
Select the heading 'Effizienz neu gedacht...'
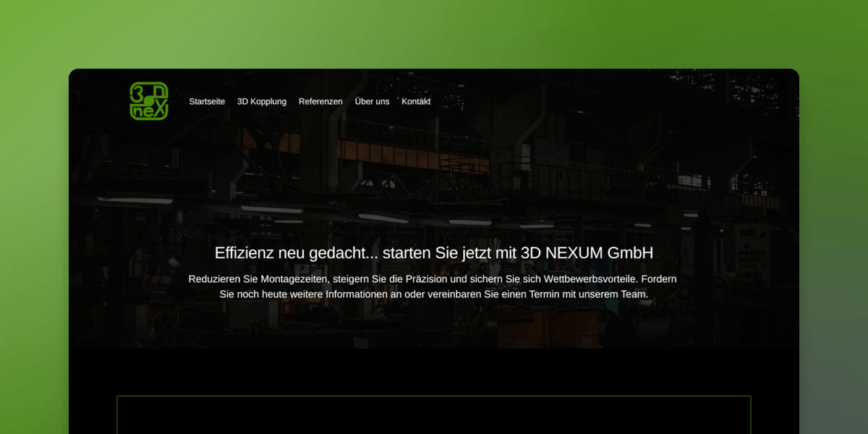434,253
